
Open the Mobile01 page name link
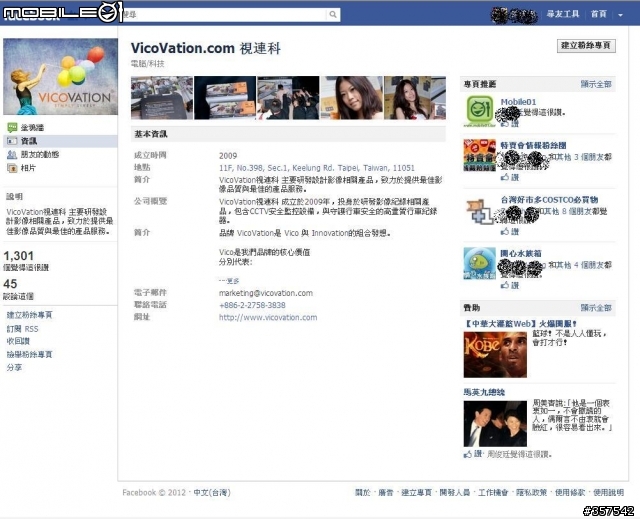(x=518, y=102)
